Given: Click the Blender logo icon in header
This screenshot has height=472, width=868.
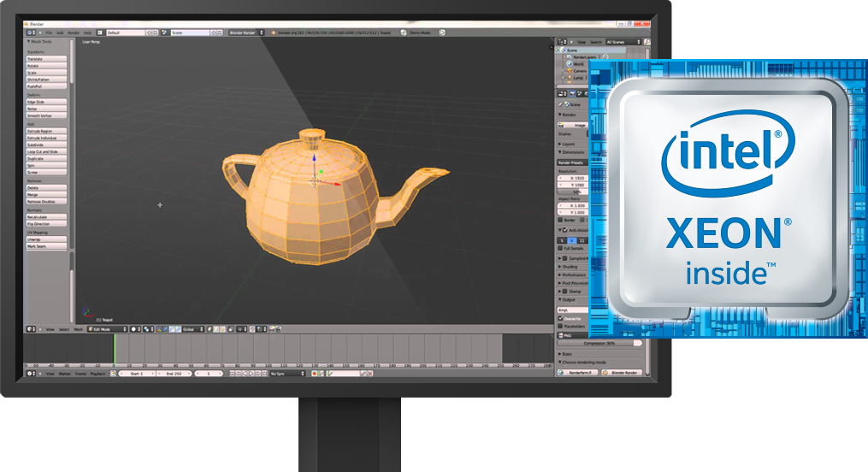Looking at the screenshot, I should (274, 32).
